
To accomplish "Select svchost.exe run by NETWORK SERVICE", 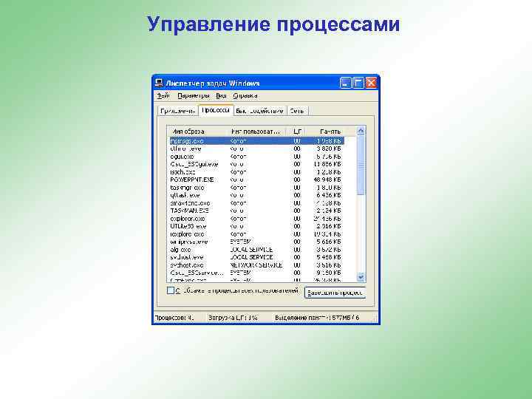I will pyautogui.click(x=257, y=265).
